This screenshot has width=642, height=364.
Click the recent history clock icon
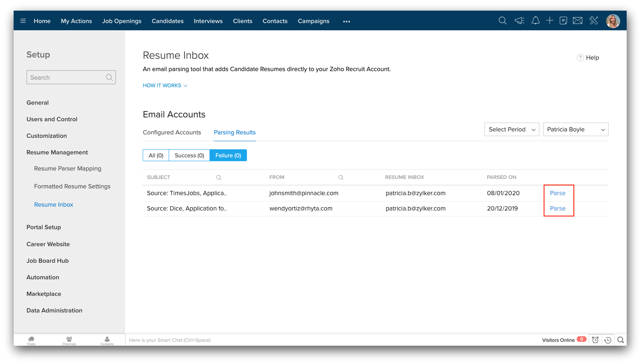(x=608, y=340)
